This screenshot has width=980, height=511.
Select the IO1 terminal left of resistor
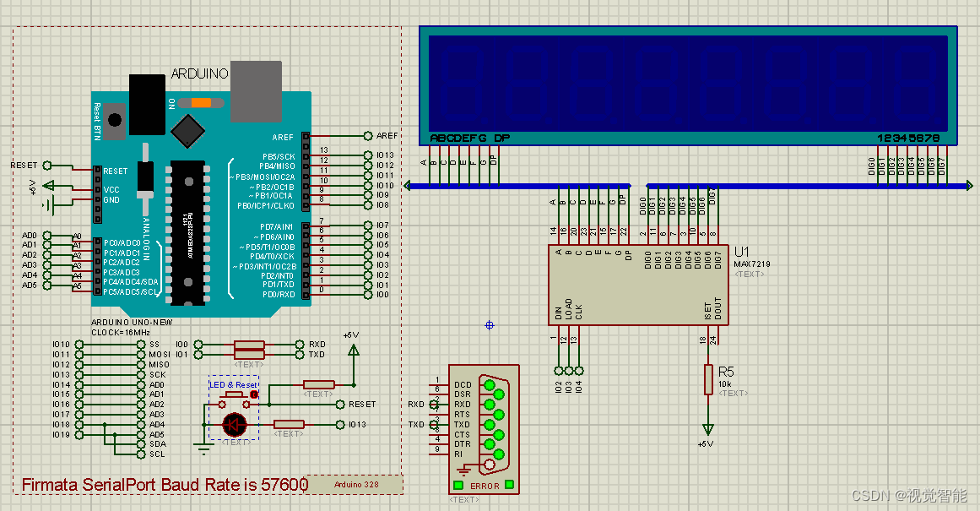(x=198, y=355)
